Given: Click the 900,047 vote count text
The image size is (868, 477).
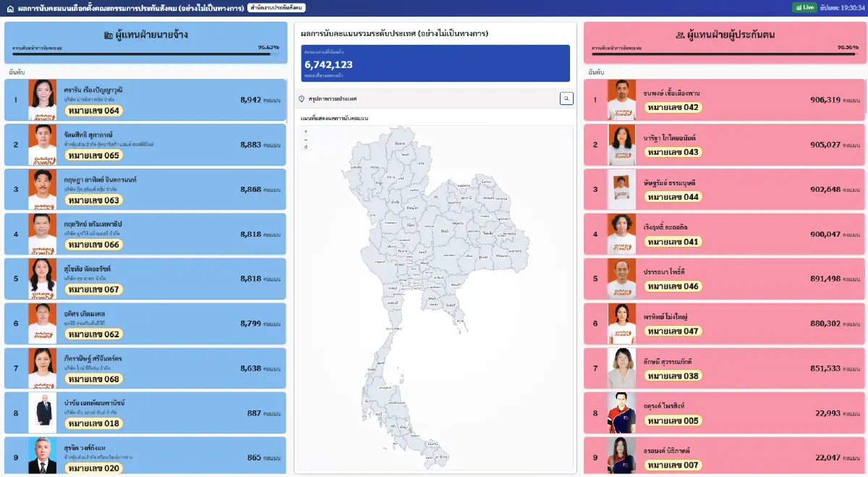Looking at the screenshot, I should click(825, 234).
